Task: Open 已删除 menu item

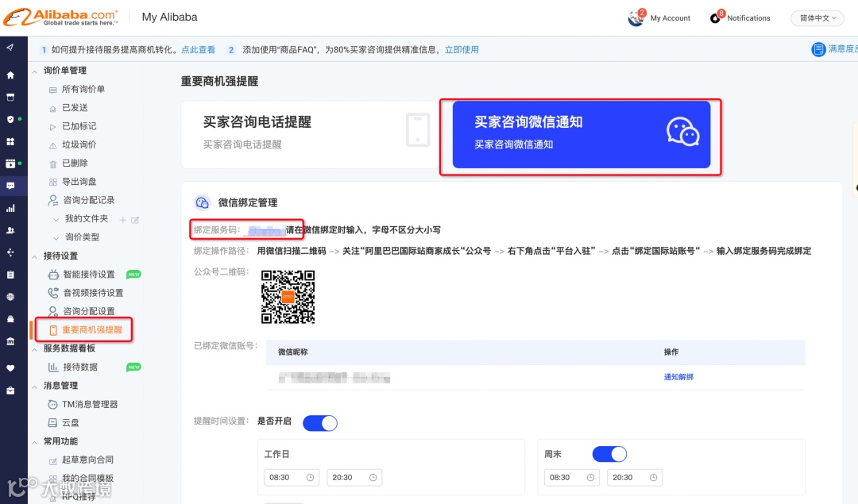Action: pos(75,163)
